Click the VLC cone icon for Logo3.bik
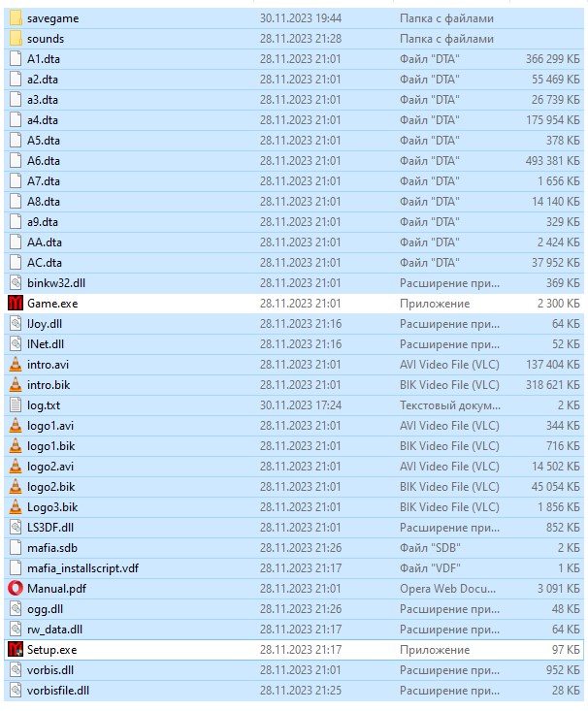The height and width of the screenshot is (711, 588). click(x=16, y=506)
